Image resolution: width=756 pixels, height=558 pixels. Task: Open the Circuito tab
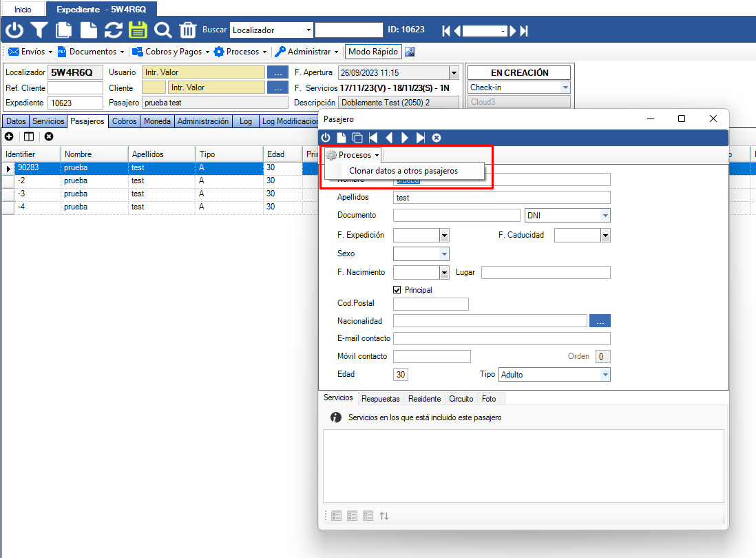pyautogui.click(x=461, y=399)
